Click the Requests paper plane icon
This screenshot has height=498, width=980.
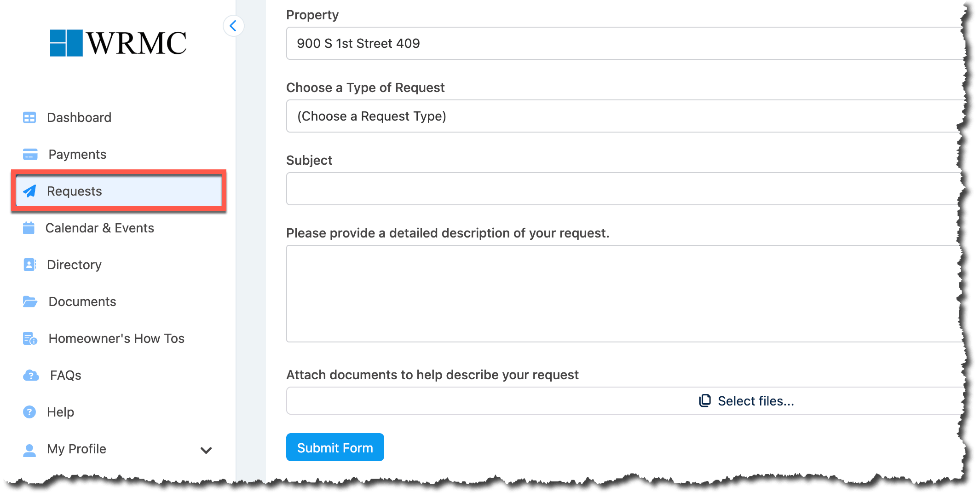(30, 191)
